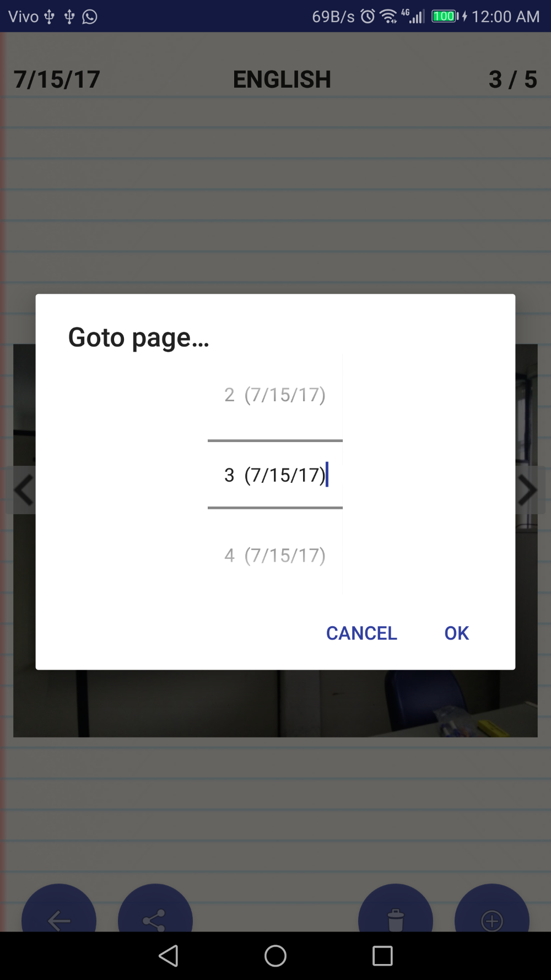The height and width of the screenshot is (980, 551).
Task: Open recent apps with square button
Action: pyautogui.click(x=382, y=956)
